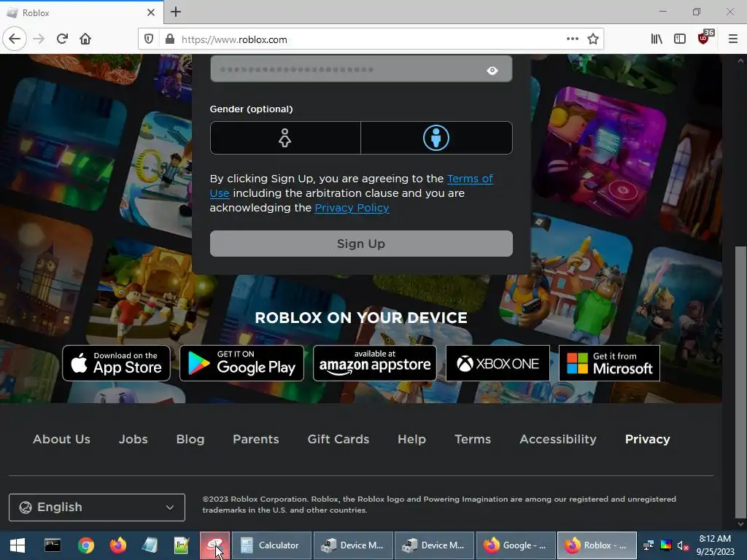This screenshot has height=560, width=747.
Task: Open tracking protection shield in address bar
Action: click(149, 39)
